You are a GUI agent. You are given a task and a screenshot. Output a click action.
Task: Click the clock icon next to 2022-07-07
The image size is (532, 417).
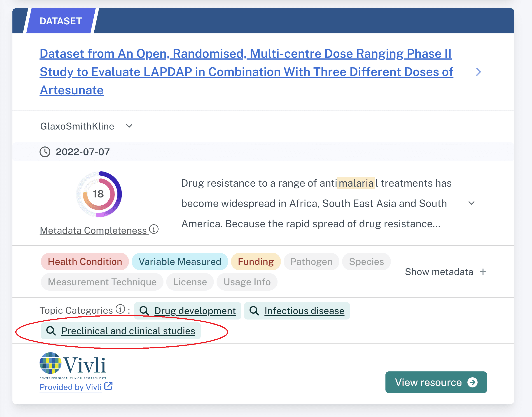tap(45, 152)
